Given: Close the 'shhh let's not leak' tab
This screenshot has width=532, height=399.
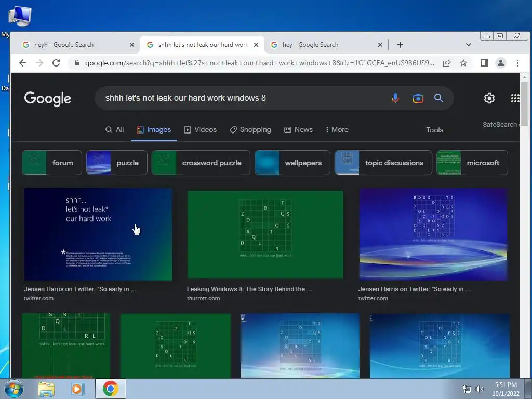Looking at the screenshot, I should [256, 45].
